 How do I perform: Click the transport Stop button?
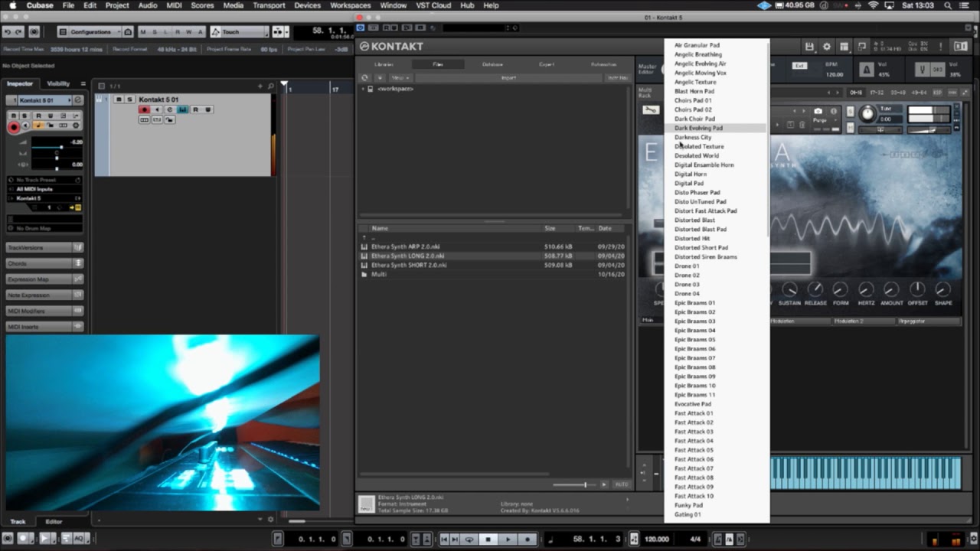point(488,540)
